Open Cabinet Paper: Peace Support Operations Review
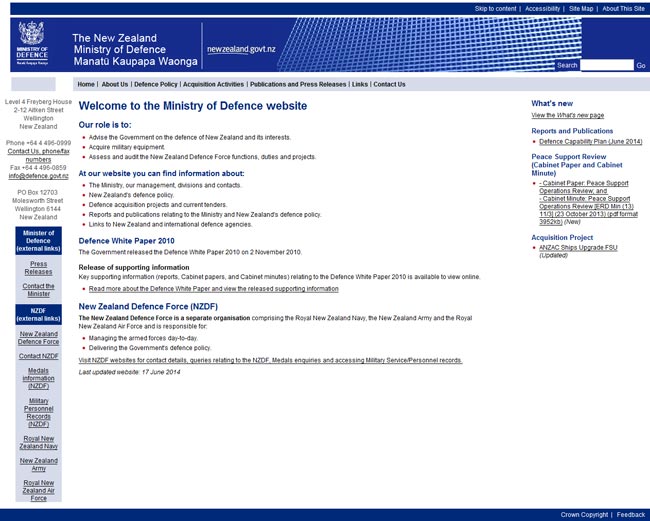 (584, 187)
